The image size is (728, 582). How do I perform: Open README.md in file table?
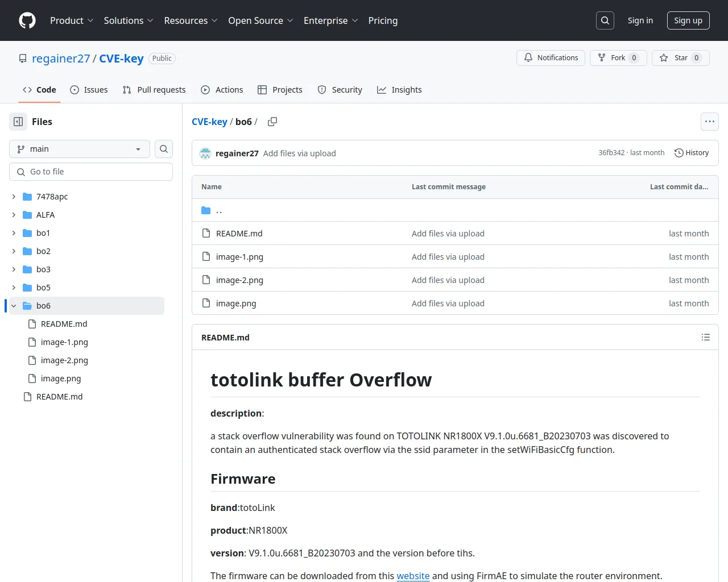pyautogui.click(x=239, y=234)
